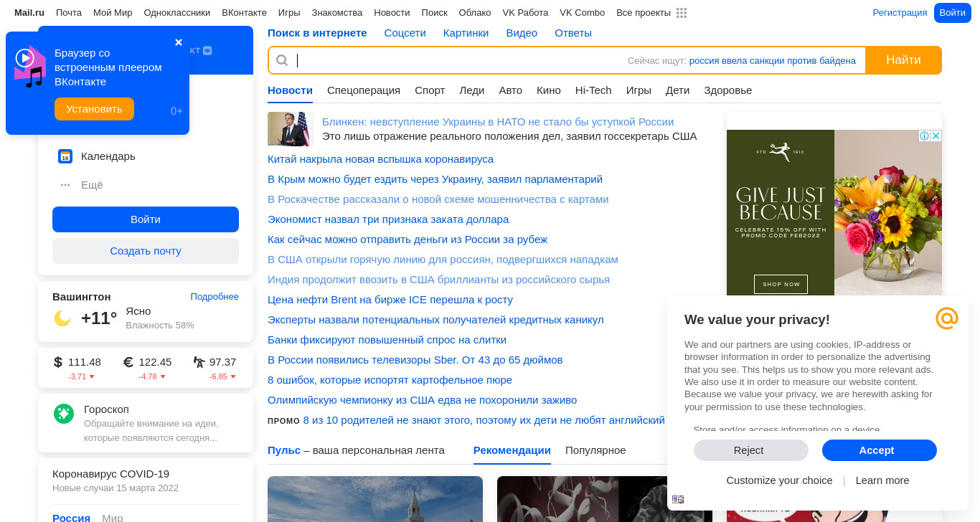Click SHOP NOW in flower ad
980x522 pixels.
click(x=781, y=284)
